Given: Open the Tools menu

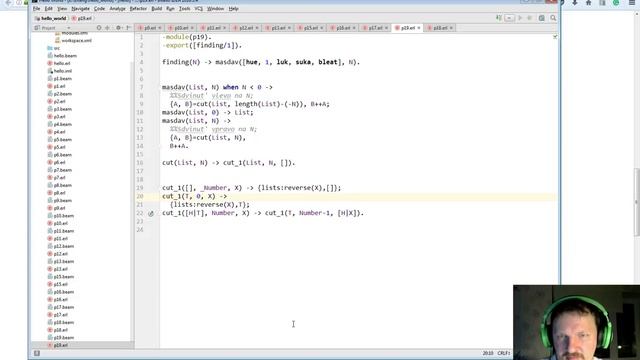Looking at the screenshot, I should [x=184, y=9].
